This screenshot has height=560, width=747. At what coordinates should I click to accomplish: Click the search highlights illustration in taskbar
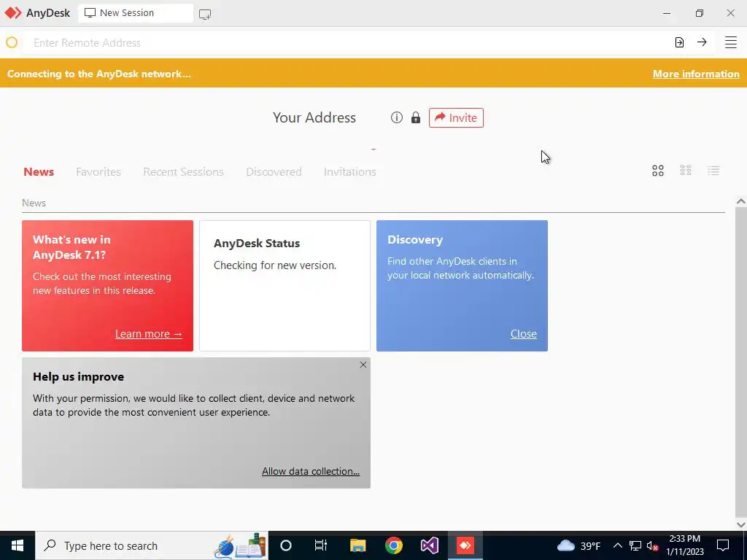pos(239,545)
